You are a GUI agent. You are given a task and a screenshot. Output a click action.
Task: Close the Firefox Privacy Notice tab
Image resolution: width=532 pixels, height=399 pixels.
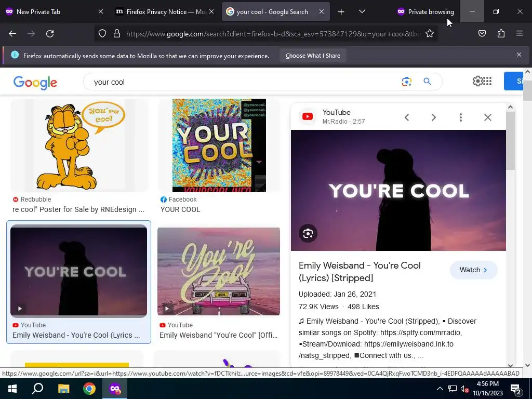point(211,12)
